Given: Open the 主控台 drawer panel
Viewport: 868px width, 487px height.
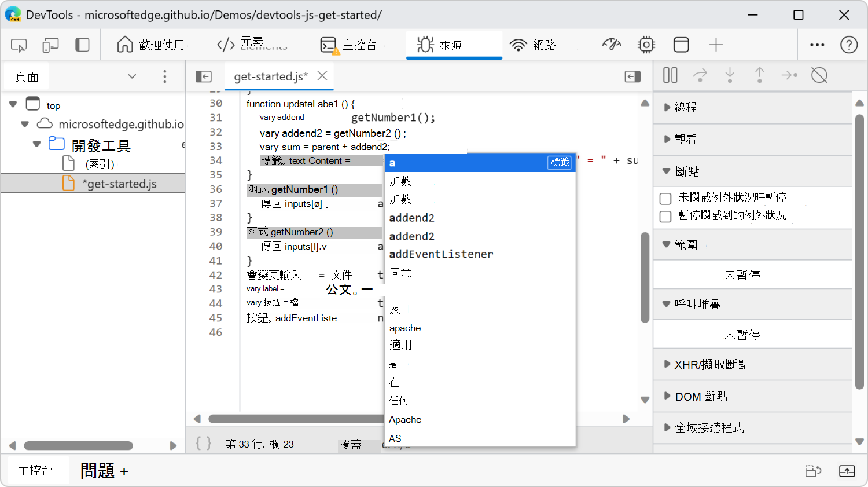Looking at the screenshot, I should tap(35, 470).
